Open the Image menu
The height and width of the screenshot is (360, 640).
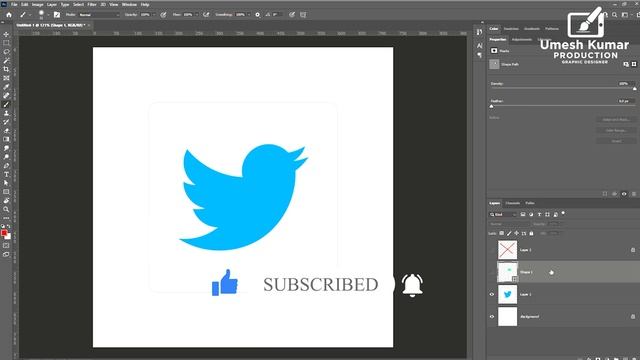click(x=38, y=4)
